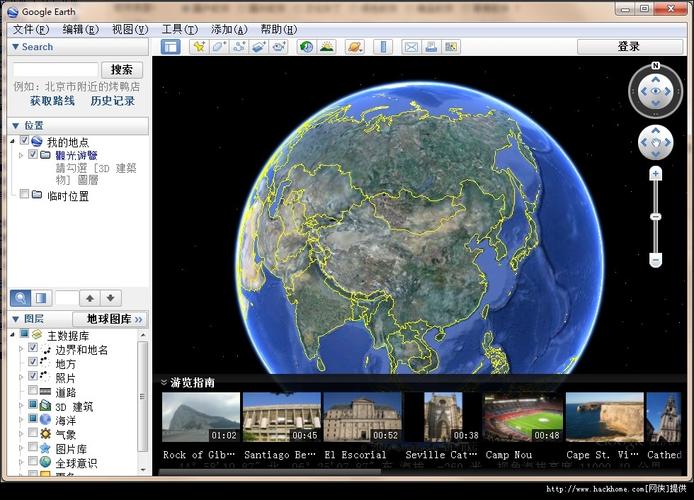The width and height of the screenshot is (694, 500).
Task: Show historical imagery with the clock icon
Action: tap(306, 47)
